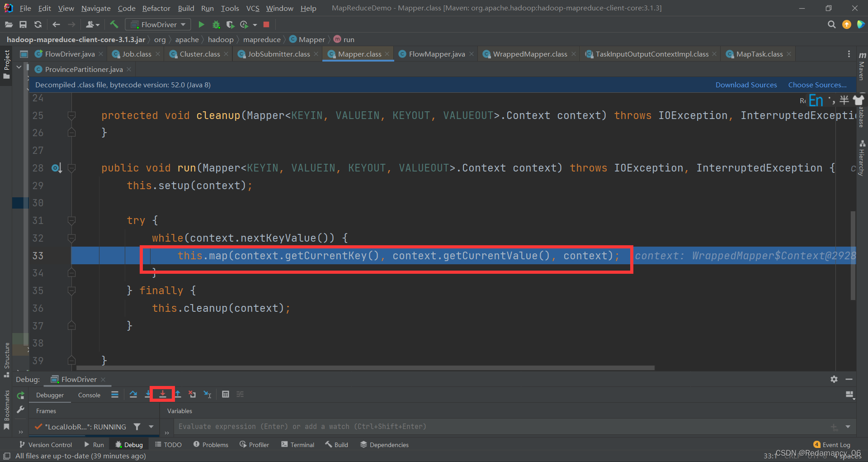Screen dimensions: 868x462
Task: Stop the running process with red square
Action: click(x=266, y=24)
